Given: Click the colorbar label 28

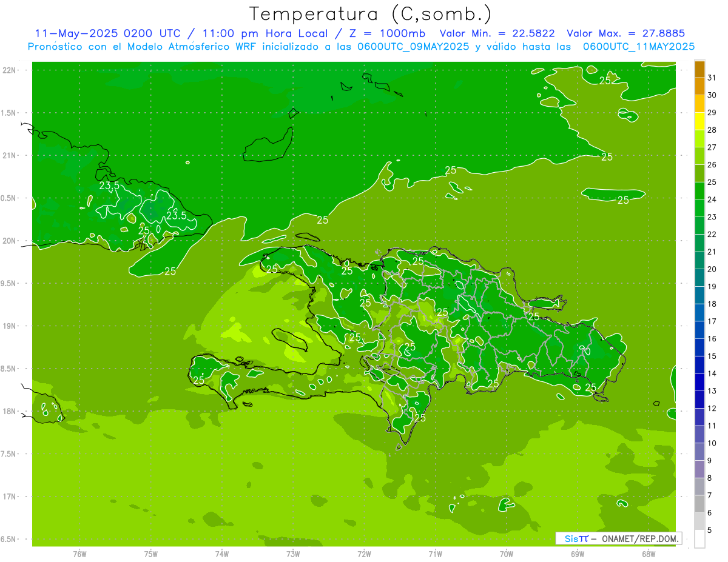Looking at the screenshot, I should [x=712, y=130].
